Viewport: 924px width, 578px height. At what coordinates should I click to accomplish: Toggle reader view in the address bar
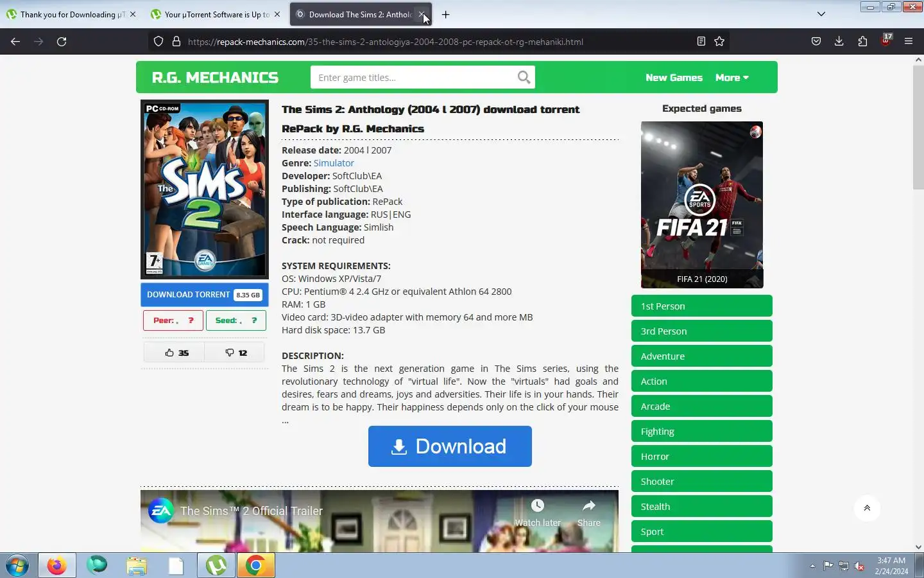[x=701, y=42]
